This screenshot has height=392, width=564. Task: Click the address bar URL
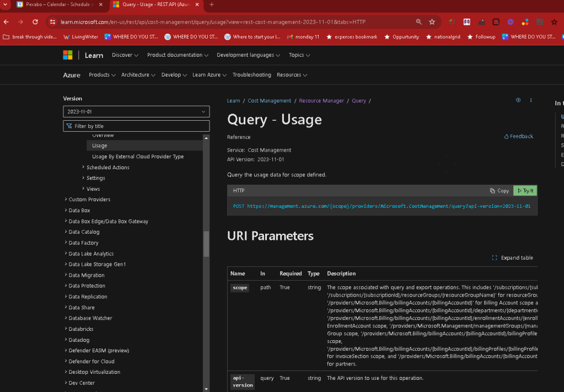(x=213, y=22)
